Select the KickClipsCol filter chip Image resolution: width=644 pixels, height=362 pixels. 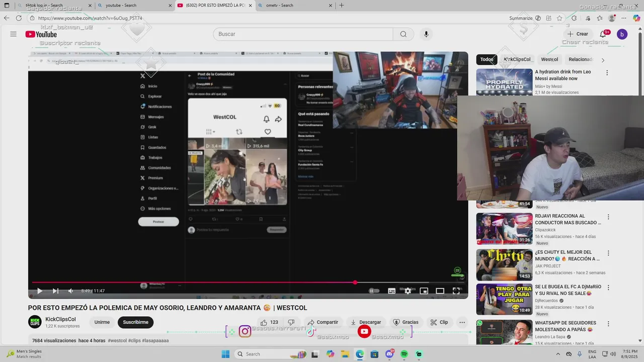[517, 59]
